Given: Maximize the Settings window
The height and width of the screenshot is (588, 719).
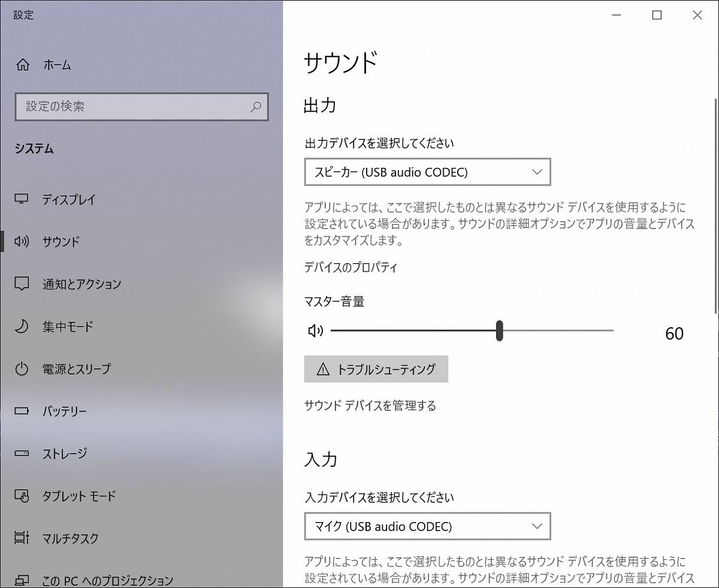Looking at the screenshot, I should click(x=657, y=16).
